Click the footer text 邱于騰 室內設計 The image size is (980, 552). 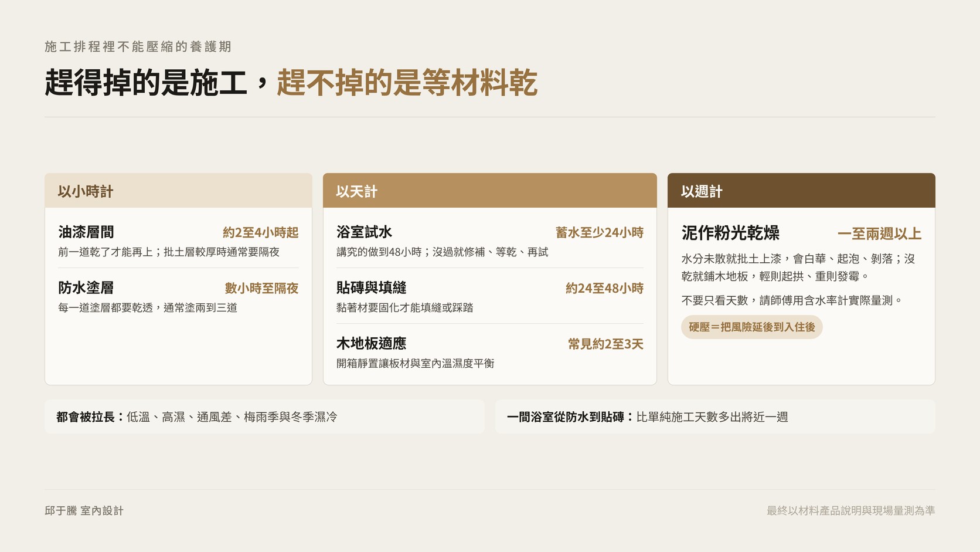(84, 511)
